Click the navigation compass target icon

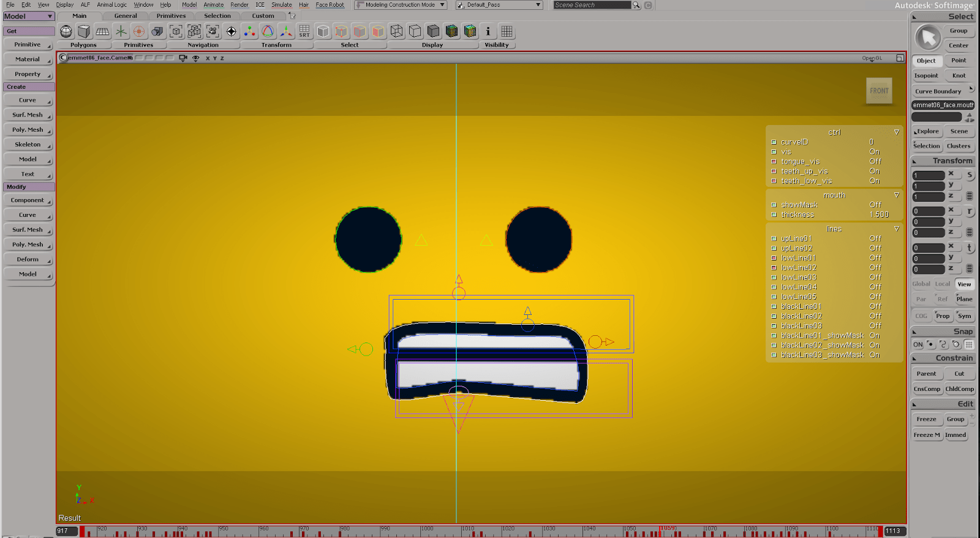[231, 31]
